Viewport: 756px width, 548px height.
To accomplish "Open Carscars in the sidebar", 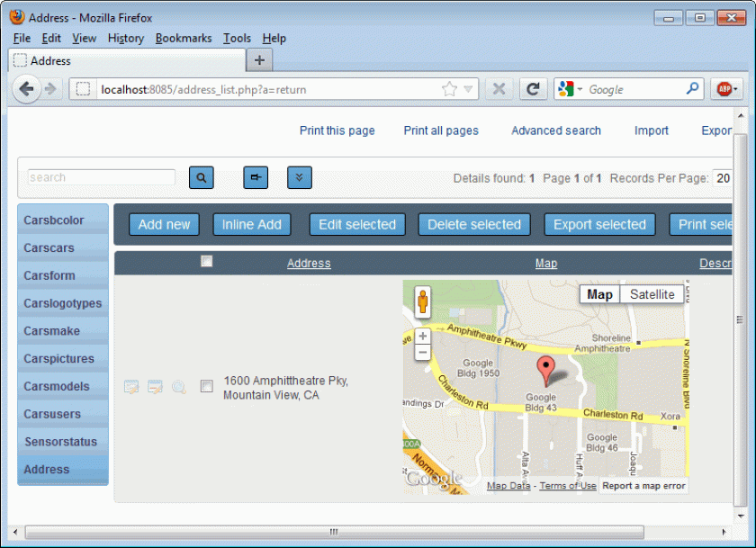I will point(63,247).
